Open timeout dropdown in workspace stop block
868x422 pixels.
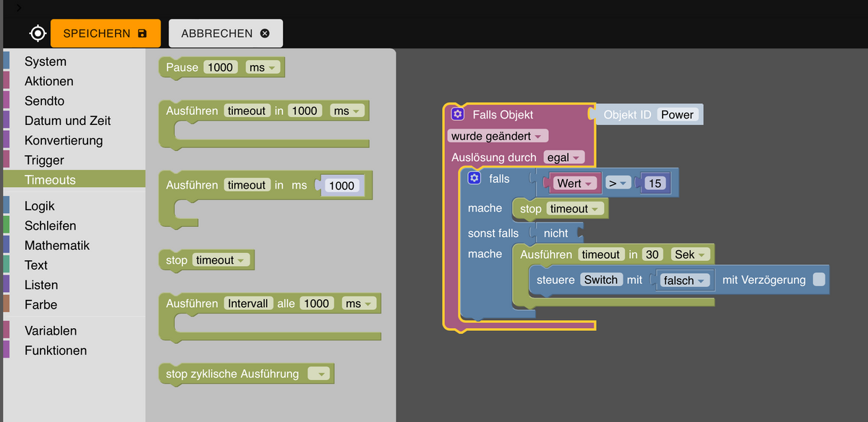575,209
